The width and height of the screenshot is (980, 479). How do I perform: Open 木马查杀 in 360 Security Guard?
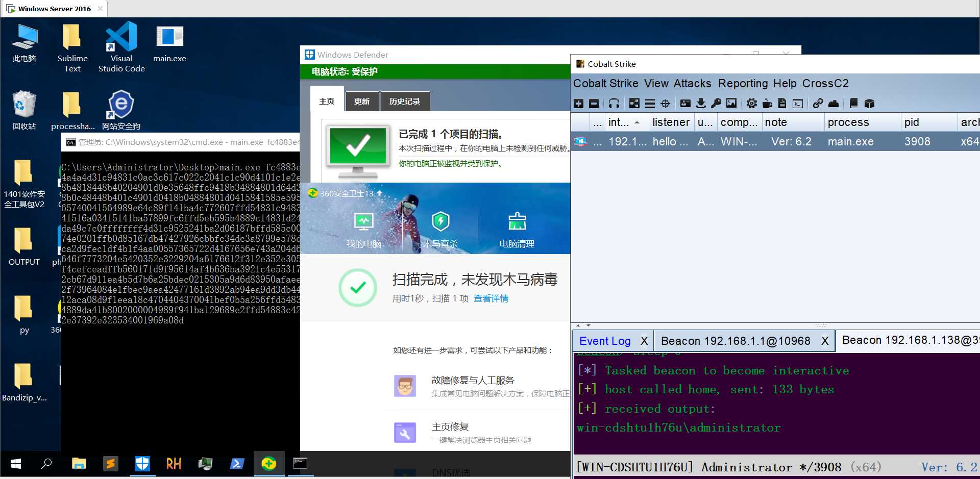tap(440, 230)
